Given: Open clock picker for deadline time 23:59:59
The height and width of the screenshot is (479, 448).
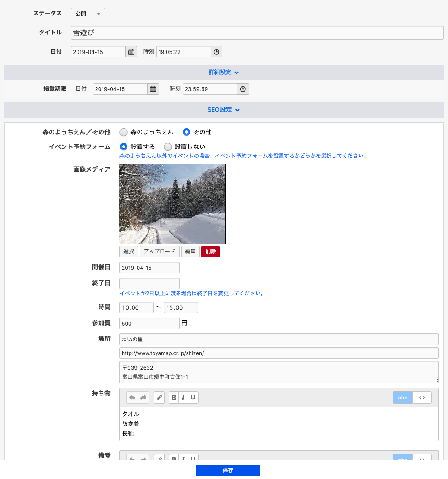Looking at the screenshot, I should pos(243,89).
